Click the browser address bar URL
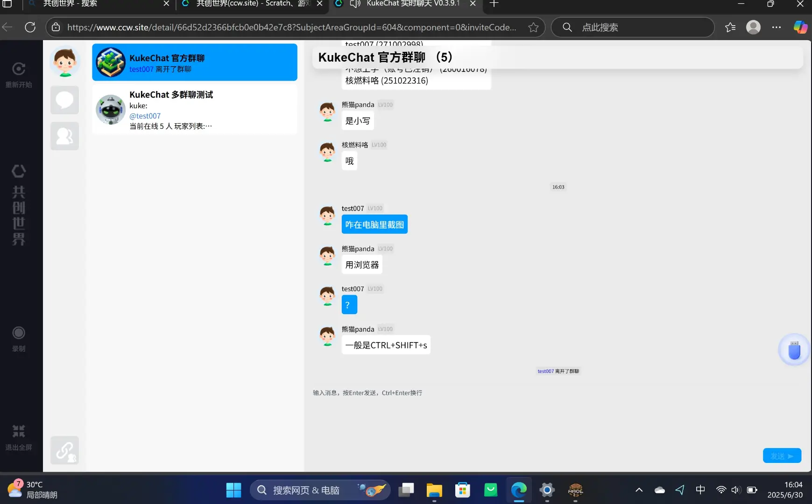 click(x=292, y=27)
